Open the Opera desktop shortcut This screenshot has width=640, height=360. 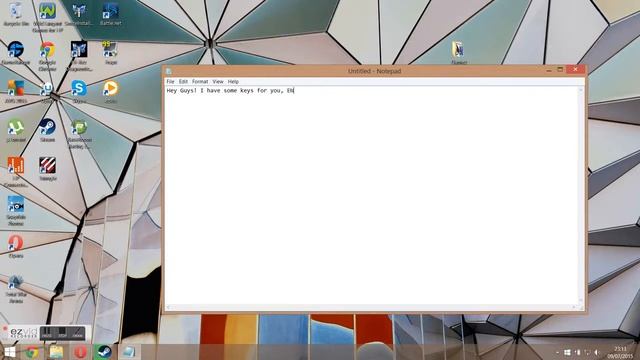tap(16, 246)
